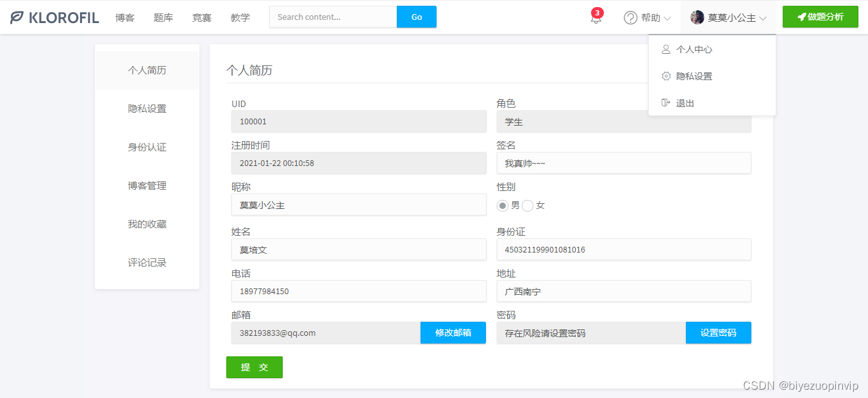The image size is (868, 398).
Task: Click the Go search button
Action: coord(417,17)
